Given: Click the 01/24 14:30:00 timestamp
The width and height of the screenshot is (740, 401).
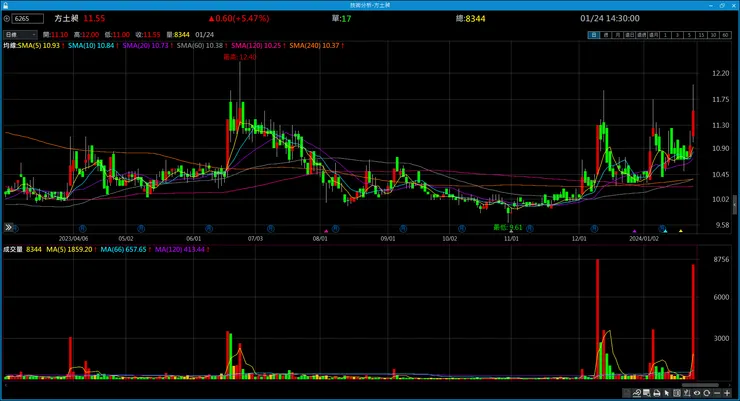Looking at the screenshot, I should 610,18.
